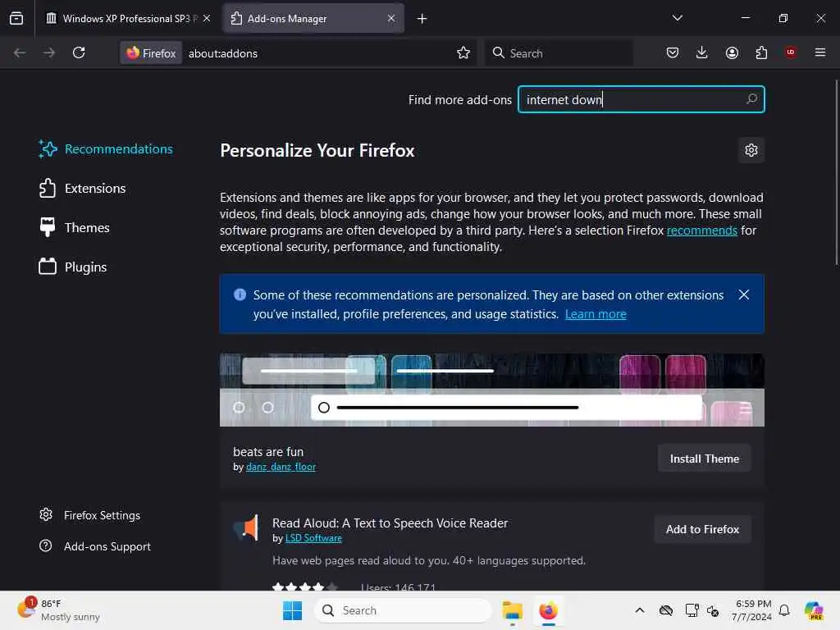Viewport: 840px width, 630px height.
Task: Install the 'beats are fun' theme
Action: (x=704, y=459)
